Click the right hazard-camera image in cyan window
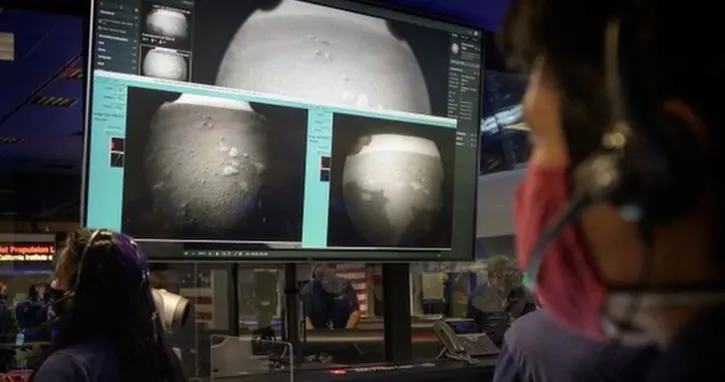Screen dimensions: 725x382 391,181
